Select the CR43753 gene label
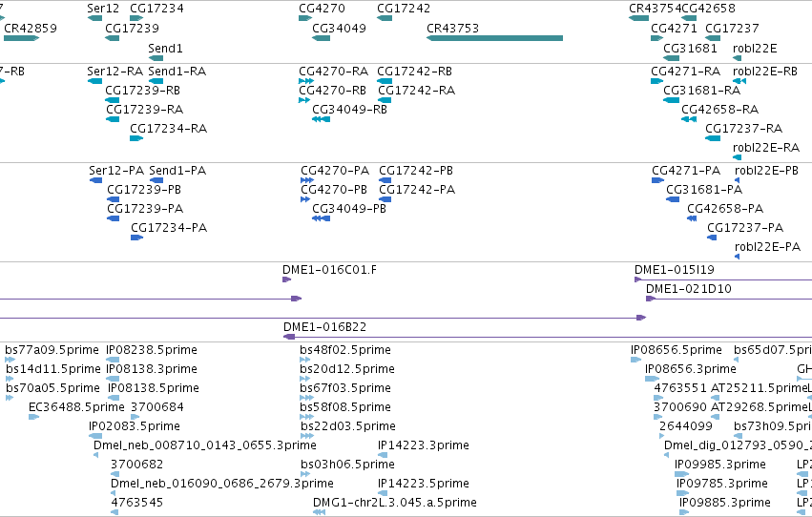The width and height of the screenshot is (812, 517). click(452, 29)
